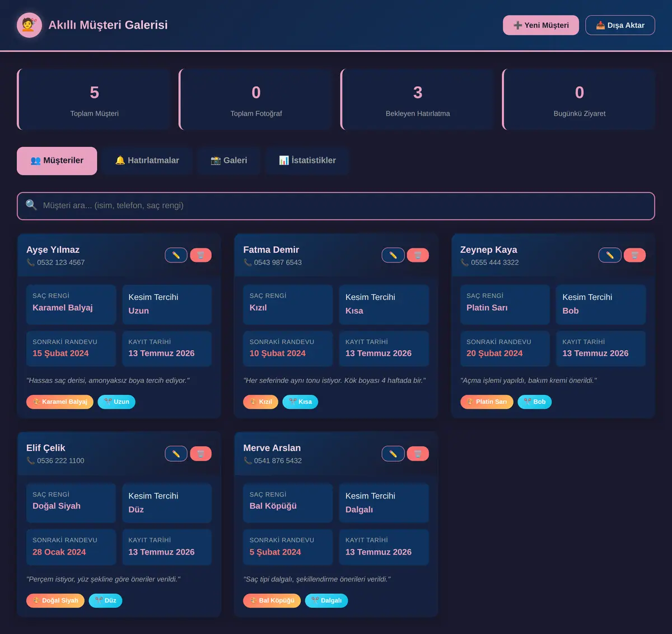Click the Kızıl color tag

[260, 402]
